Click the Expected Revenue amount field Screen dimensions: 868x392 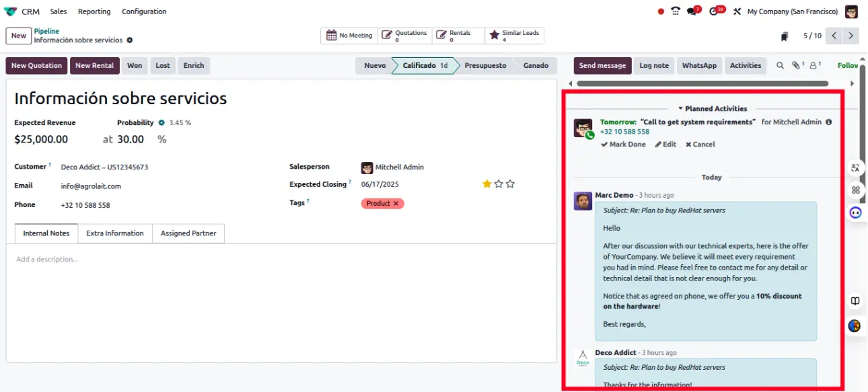click(x=42, y=139)
